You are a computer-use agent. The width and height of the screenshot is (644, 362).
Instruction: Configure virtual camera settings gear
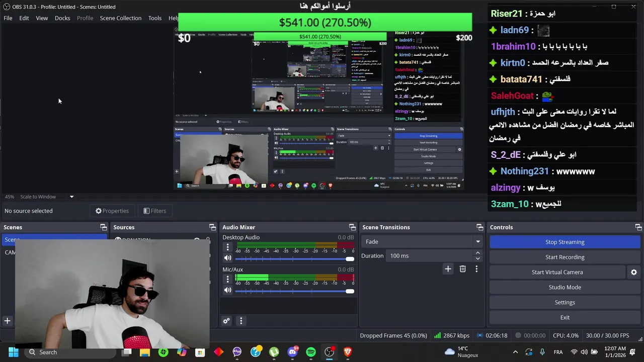tap(634, 272)
